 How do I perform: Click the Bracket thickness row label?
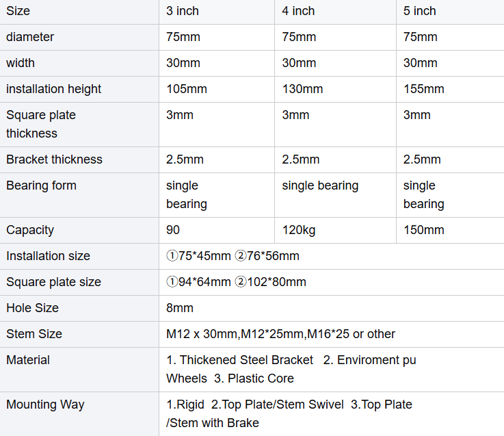(x=79, y=159)
